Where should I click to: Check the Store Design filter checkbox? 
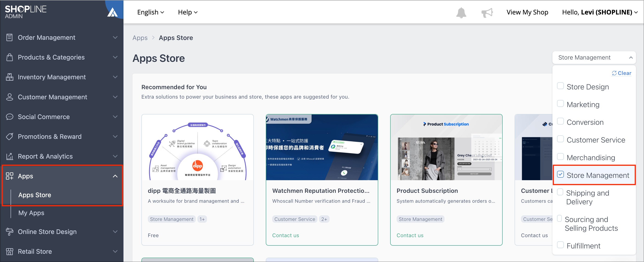[560, 86]
